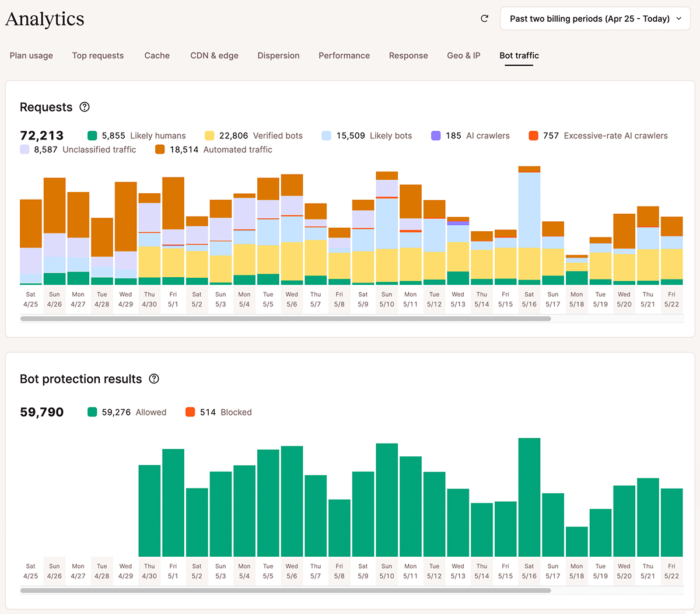Click the '757 Excessive-rate AI crawlers' label
The height and width of the screenshot is (614, 700).
(x=605, y=135)
